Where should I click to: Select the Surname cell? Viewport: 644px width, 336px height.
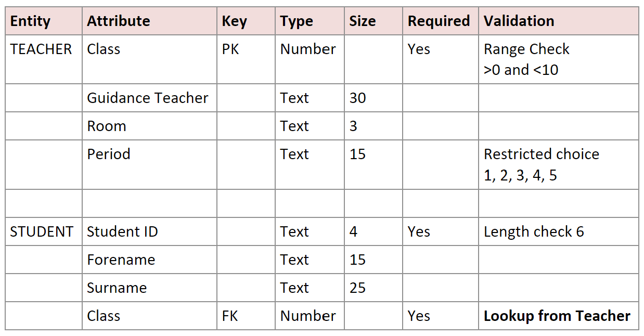click(117, 288)
